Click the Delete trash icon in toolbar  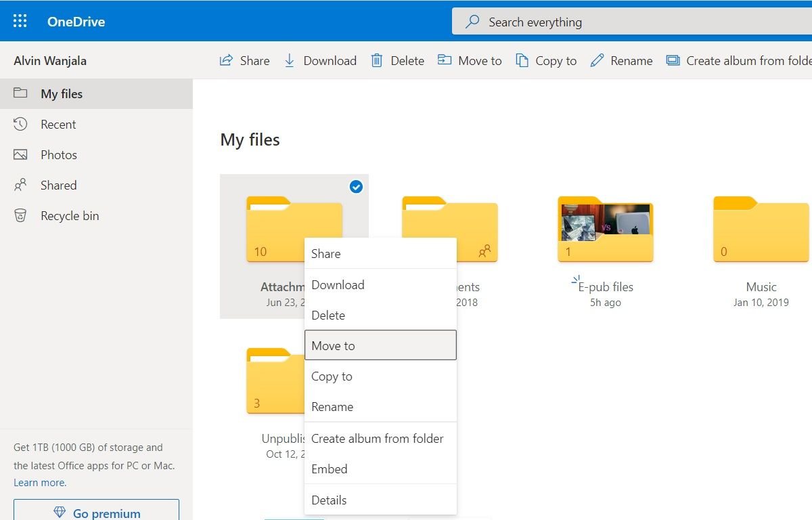click(x=377, y=60)
